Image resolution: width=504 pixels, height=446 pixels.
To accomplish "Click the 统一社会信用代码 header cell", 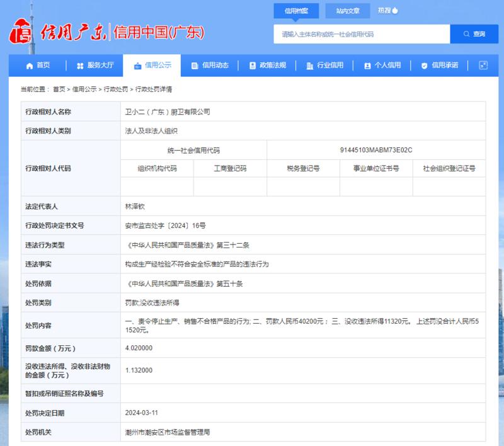I will pos(193,150).
